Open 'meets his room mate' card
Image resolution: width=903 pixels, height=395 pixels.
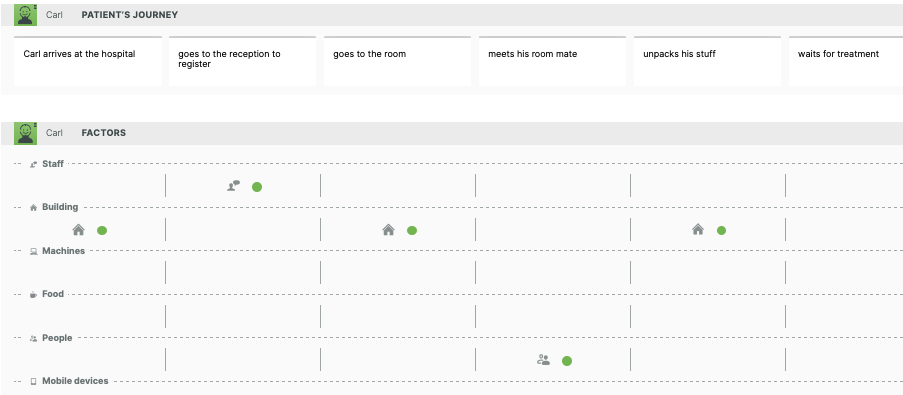pos(552,61)
